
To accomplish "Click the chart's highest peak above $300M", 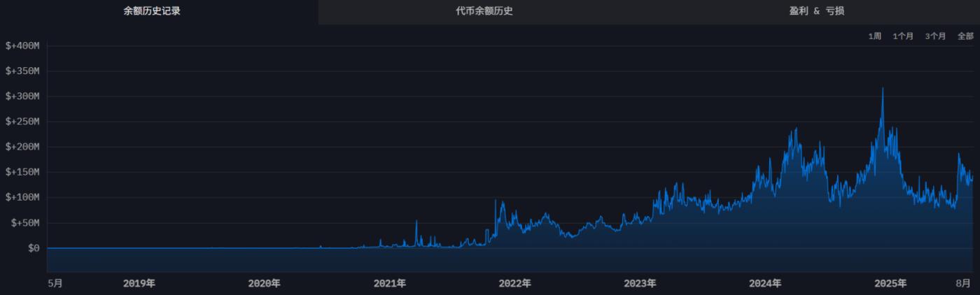I will [x=883, y=89].
